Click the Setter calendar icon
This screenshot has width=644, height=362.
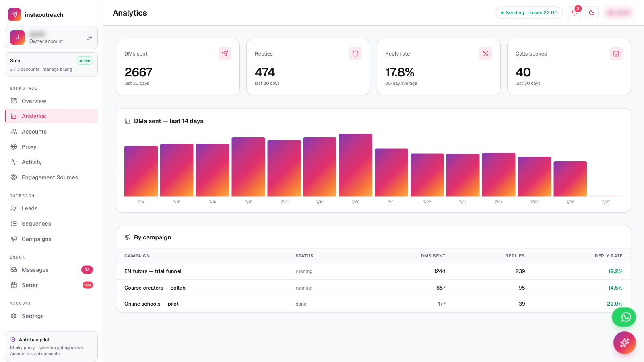click(14, 285)
